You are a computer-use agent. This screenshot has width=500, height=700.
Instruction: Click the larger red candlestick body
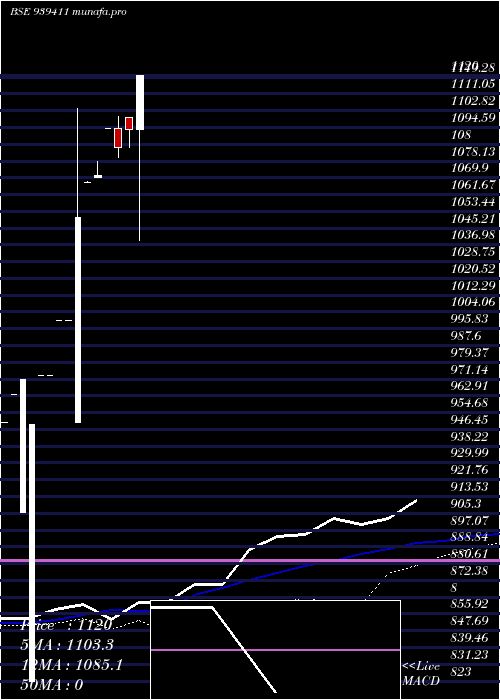coord(118,138)
